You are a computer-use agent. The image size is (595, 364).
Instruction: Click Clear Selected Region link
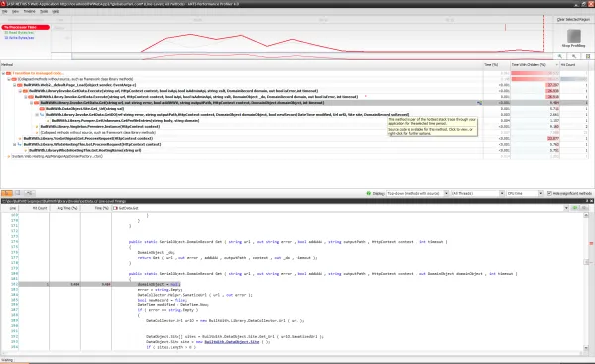click(573, 19)
